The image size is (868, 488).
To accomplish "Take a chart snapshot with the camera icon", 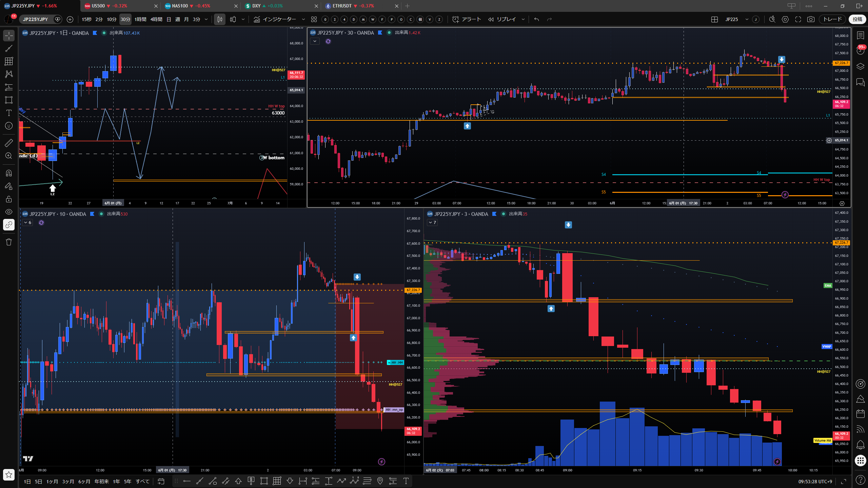I will pos(811,19).
